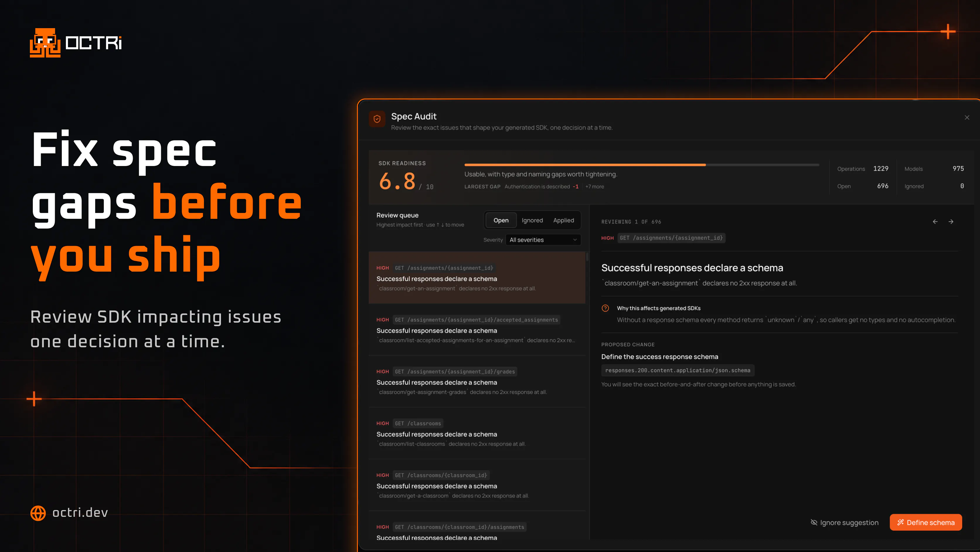The image size is (980, 552).
Task: Go to previous issue with left arrow
Action: pos(935,221)
